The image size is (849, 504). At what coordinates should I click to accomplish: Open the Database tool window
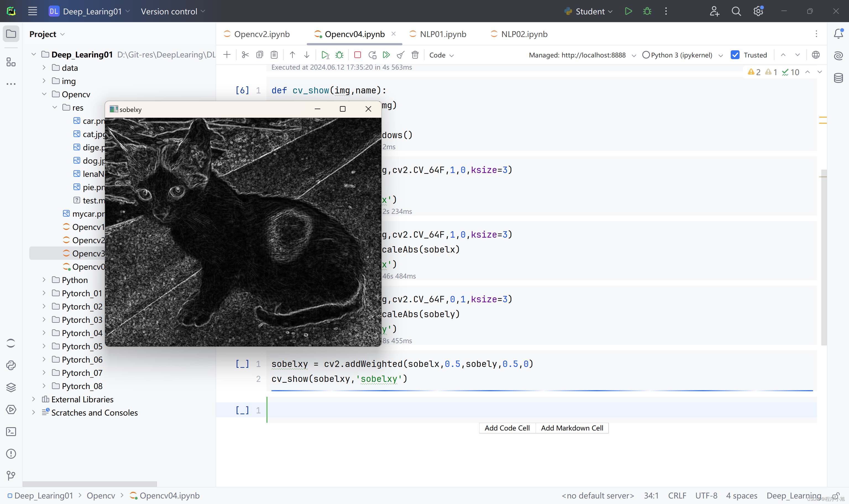838,78
